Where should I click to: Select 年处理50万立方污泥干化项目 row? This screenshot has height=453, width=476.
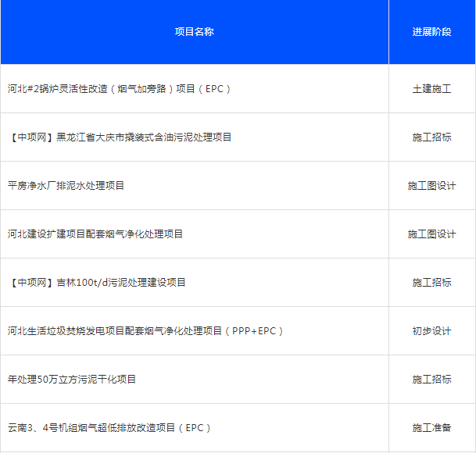72,380
